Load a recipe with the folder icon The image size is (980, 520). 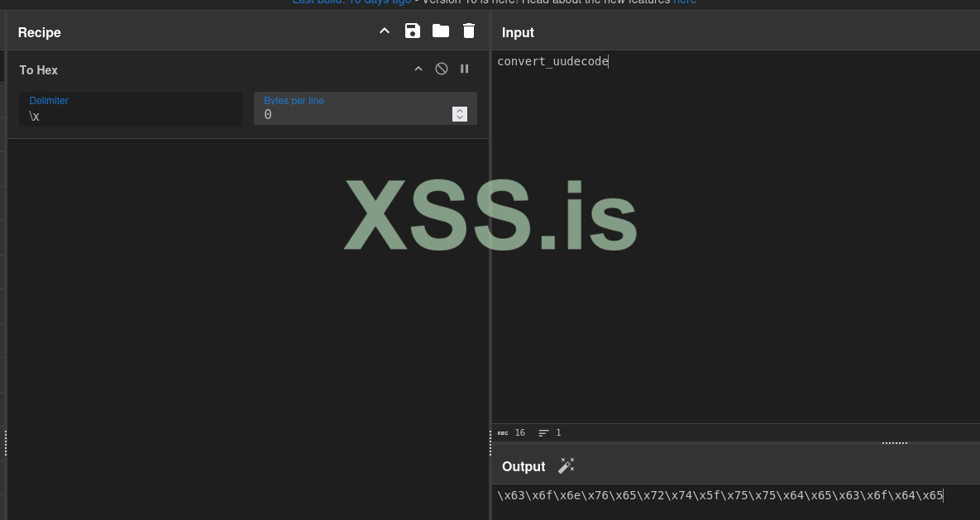(x=441, y=31)
